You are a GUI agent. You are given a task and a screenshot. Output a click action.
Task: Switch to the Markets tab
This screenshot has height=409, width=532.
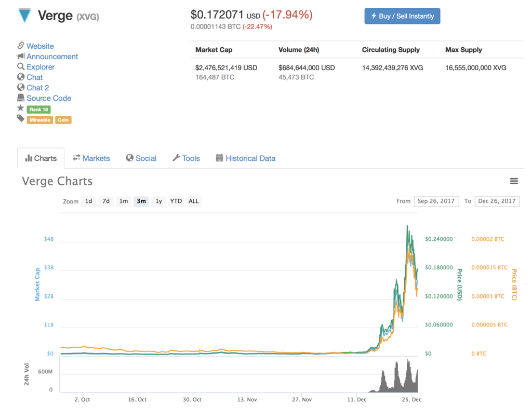91,158
